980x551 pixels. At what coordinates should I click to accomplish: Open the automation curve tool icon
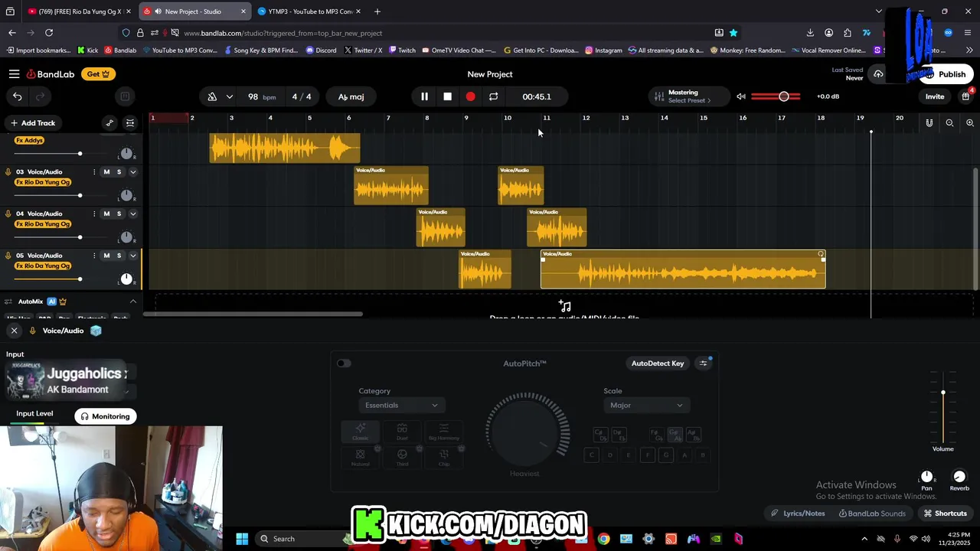(109, 123)
